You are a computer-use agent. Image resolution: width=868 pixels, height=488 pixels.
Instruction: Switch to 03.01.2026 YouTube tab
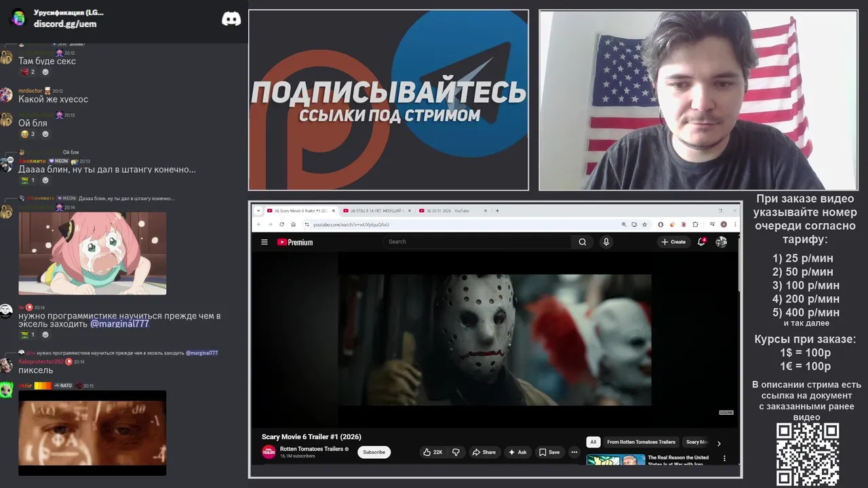point(453,211)
